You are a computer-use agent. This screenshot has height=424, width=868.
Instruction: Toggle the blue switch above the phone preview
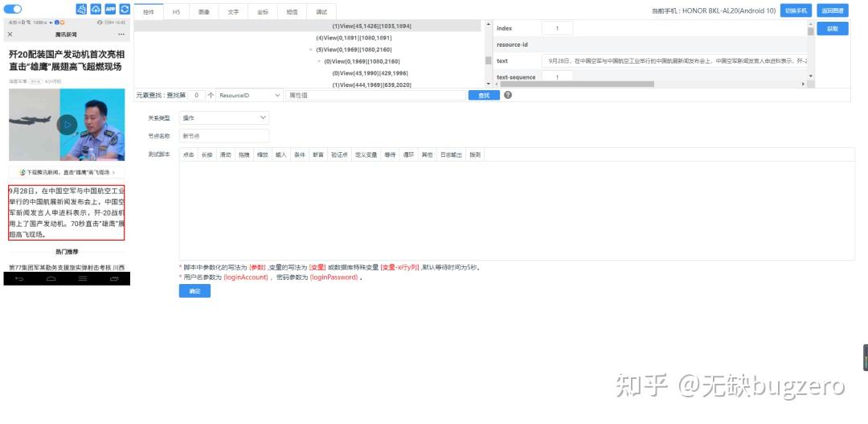(x=13, y=9)
